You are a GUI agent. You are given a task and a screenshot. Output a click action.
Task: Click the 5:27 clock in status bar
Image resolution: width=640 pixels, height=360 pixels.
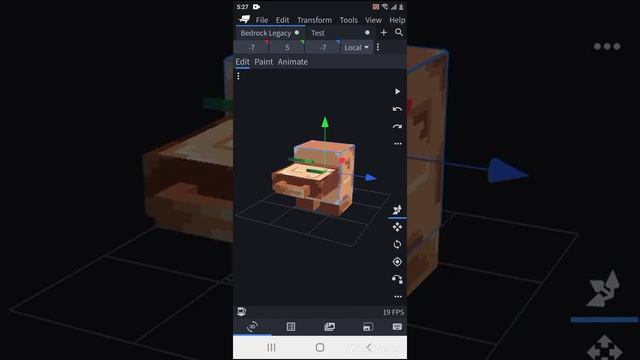pos(242,7)
